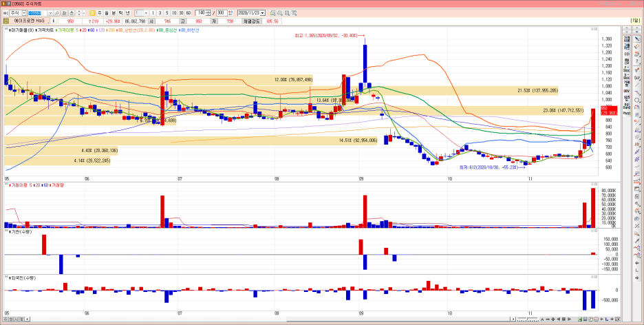
Task: Choose the 30 interval preset button
Action: [181, 12]
